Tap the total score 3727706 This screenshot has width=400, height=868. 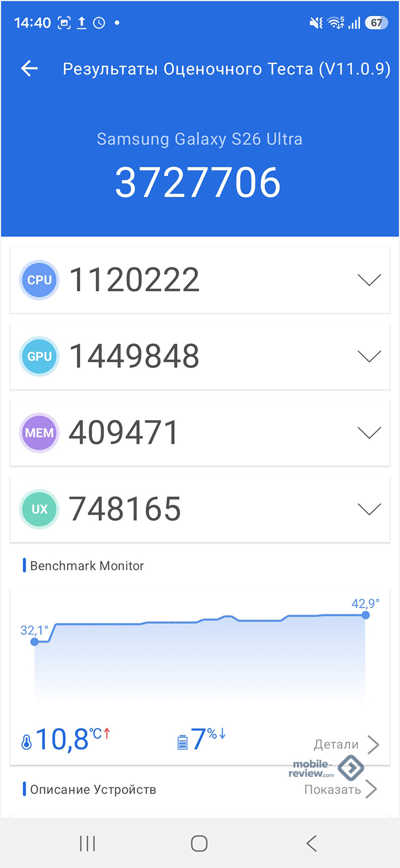click(x=198, y=183)
